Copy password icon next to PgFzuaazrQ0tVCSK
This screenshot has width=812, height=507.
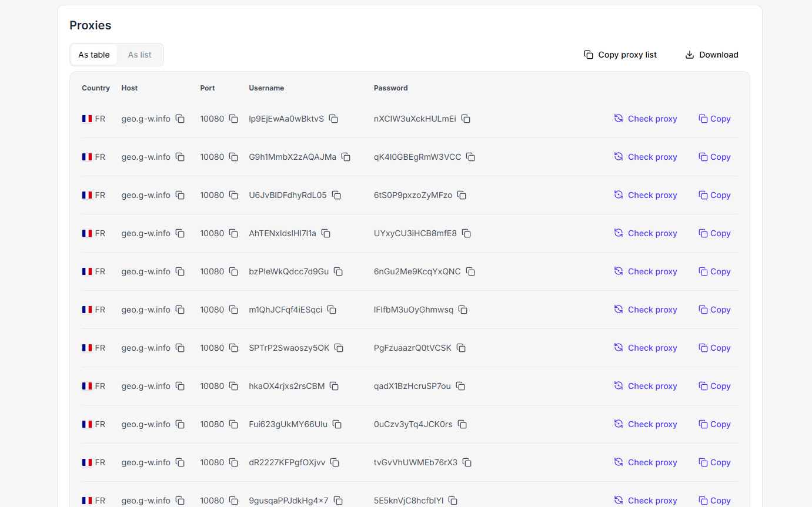point(462,348)
